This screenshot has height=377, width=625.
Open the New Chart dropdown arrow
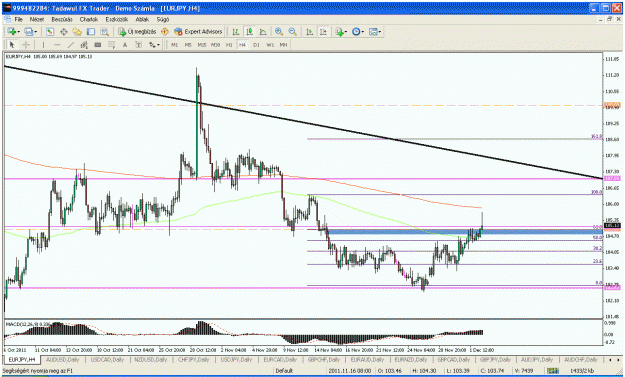pos(18,32)
